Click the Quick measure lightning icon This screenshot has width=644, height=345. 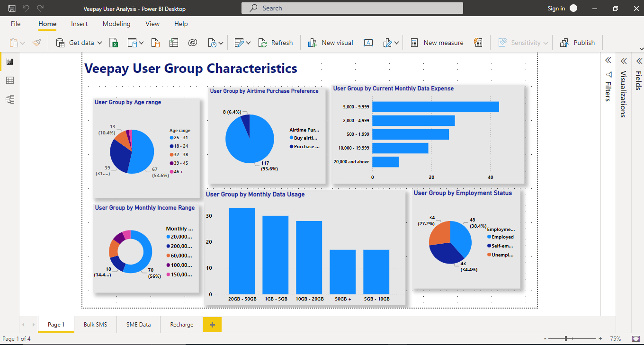tap(478, 43)
